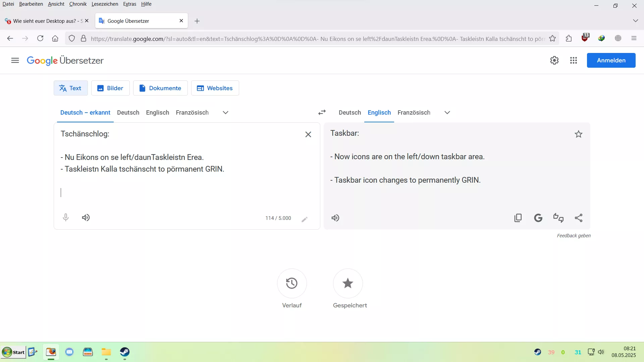Open the Lesezeichen menu
Screen dimensions: 644x362
[105, 4]
